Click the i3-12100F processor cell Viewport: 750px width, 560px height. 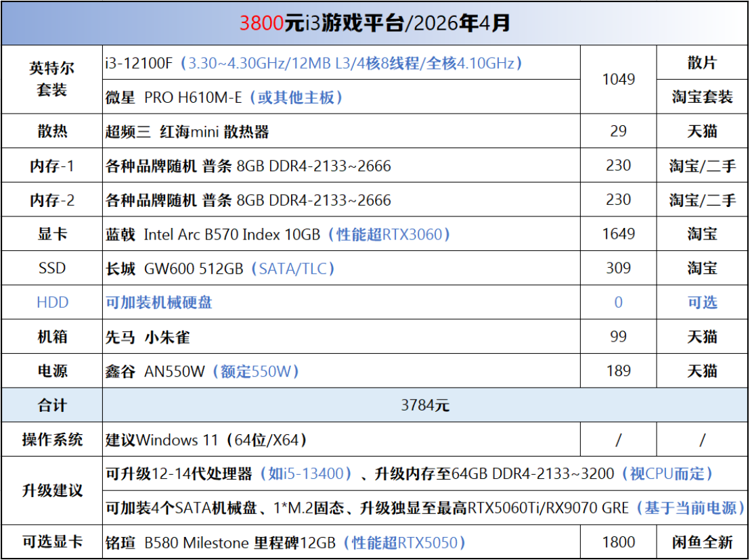[x=341, y=63]
